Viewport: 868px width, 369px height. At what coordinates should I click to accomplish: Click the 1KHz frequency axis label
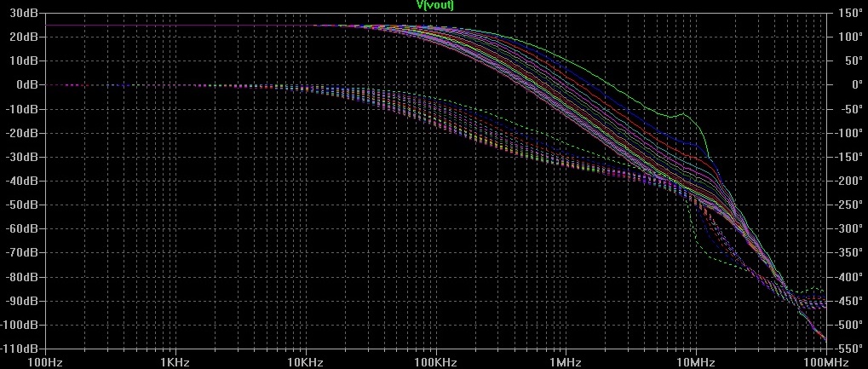click(175, 363)
